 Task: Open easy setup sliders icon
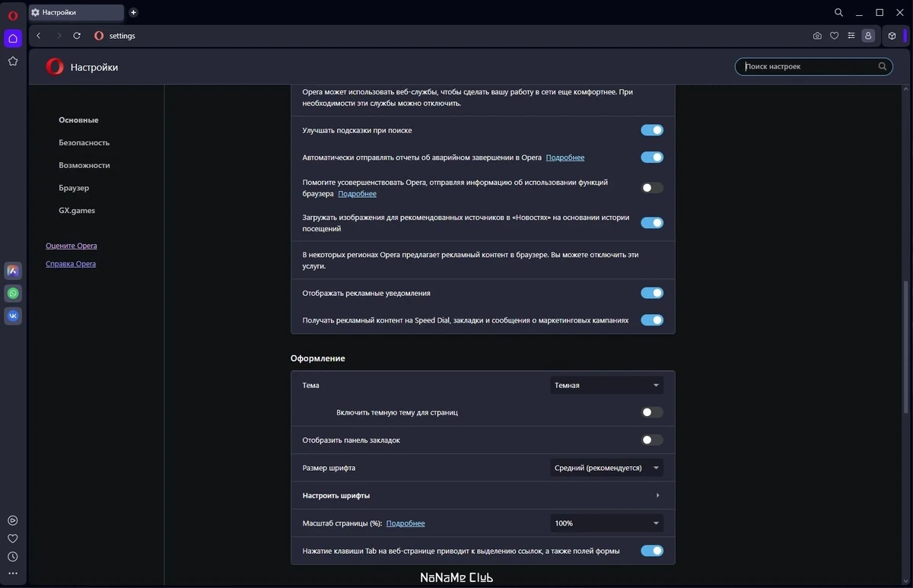coord(851,36)
